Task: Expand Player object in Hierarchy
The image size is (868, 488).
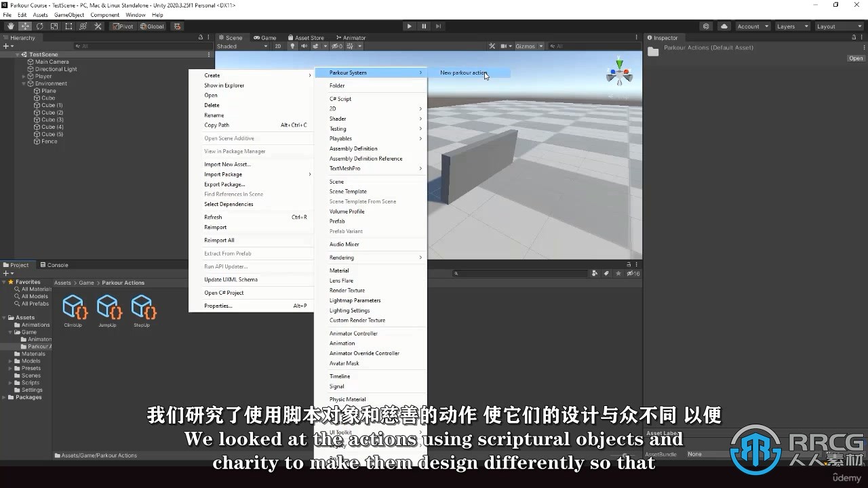Action: coord(24,77)
